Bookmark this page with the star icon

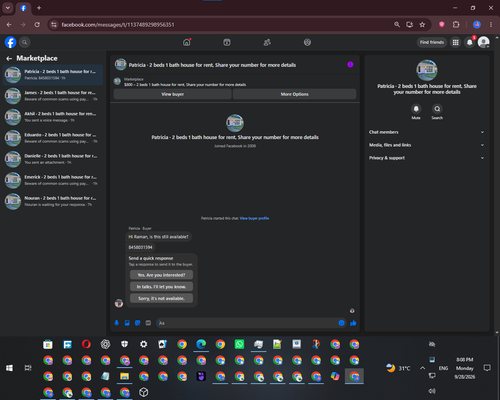coord(422,25)
